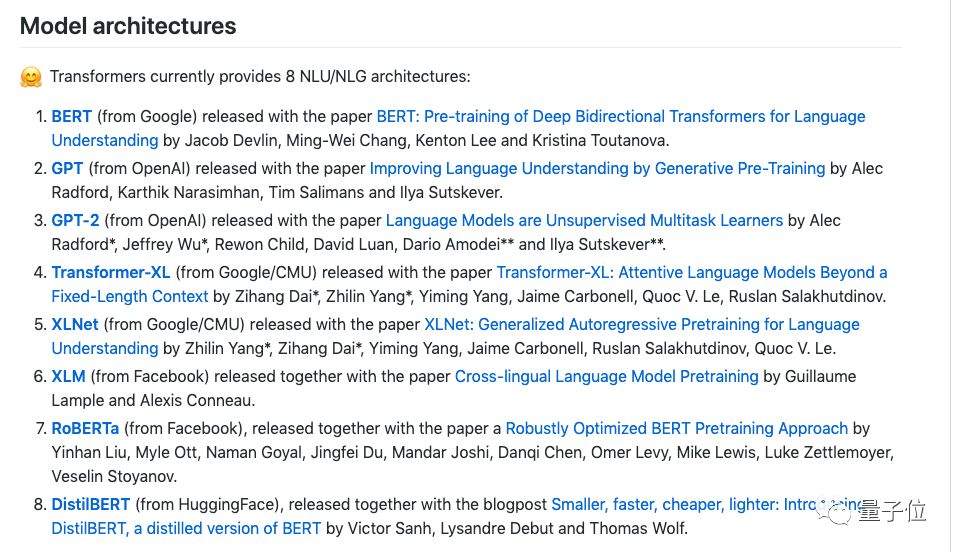The height and width of the screenshot is (552, 957).
Task: Click the bold Transformer-XL model link
Action: coord(111,272)
